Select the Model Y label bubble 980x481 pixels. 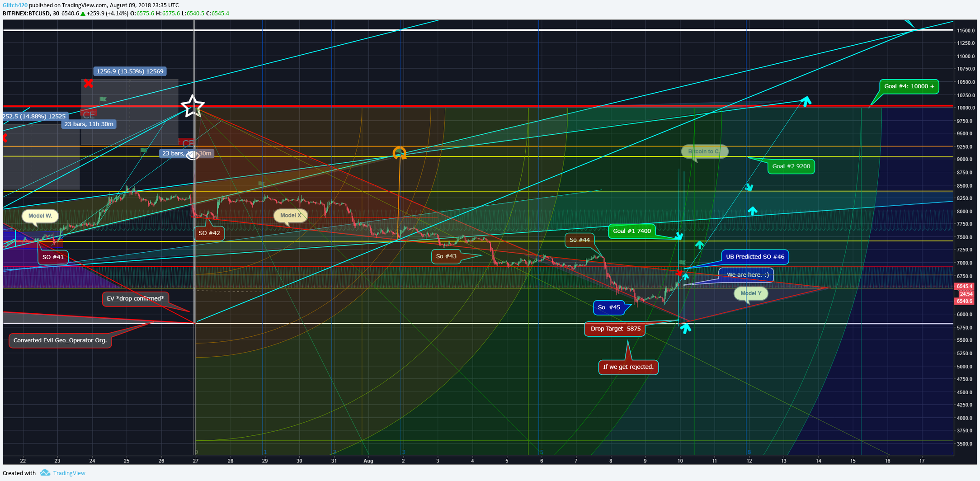pos(751,293)
